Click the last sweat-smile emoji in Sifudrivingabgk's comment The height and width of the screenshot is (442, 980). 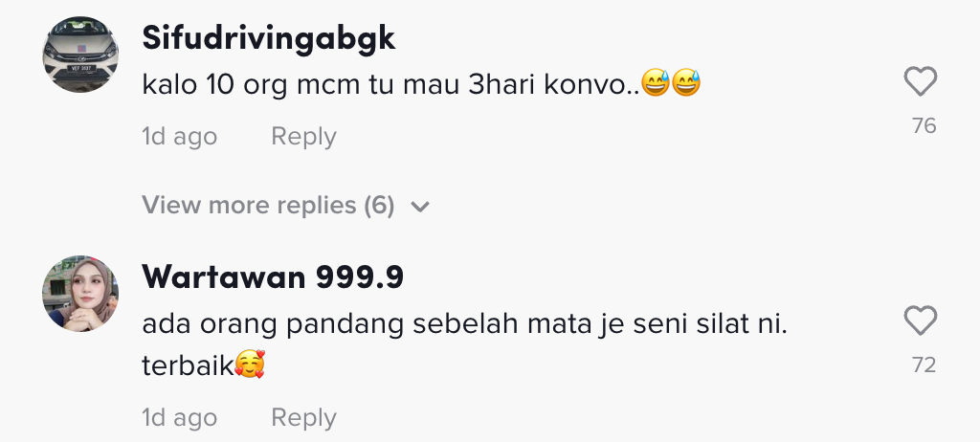(x=686, y=84)
